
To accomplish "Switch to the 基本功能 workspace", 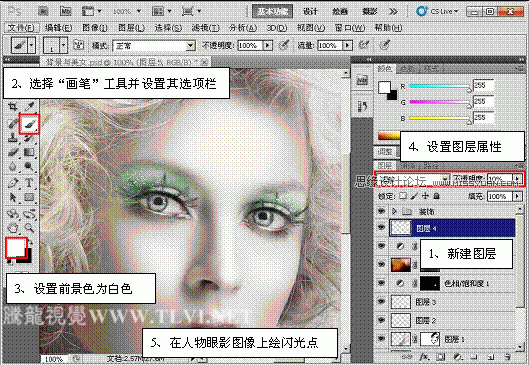I will (273, 12).
